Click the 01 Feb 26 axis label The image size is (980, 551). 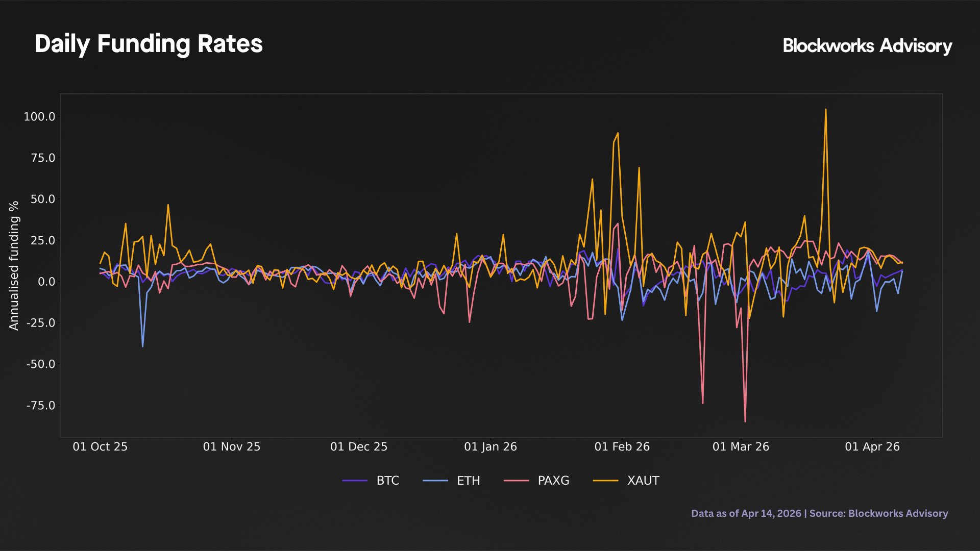click(622, 447)
